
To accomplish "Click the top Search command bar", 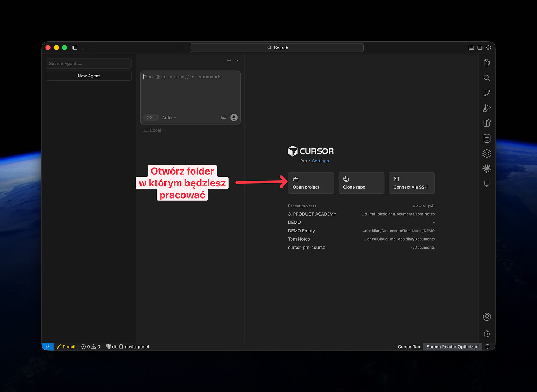I will point(277,48).
